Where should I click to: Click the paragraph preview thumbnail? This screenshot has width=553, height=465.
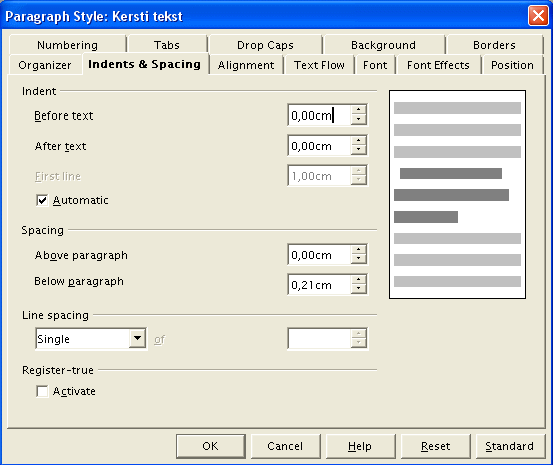(457, 194)
